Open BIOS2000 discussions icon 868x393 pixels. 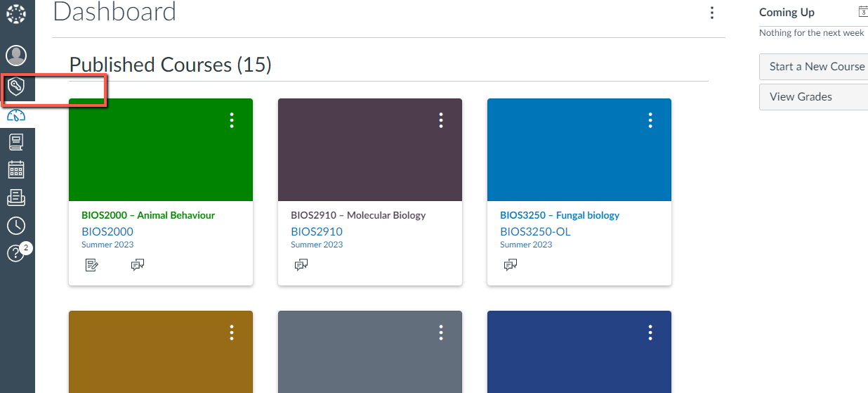tap(138, 265)
